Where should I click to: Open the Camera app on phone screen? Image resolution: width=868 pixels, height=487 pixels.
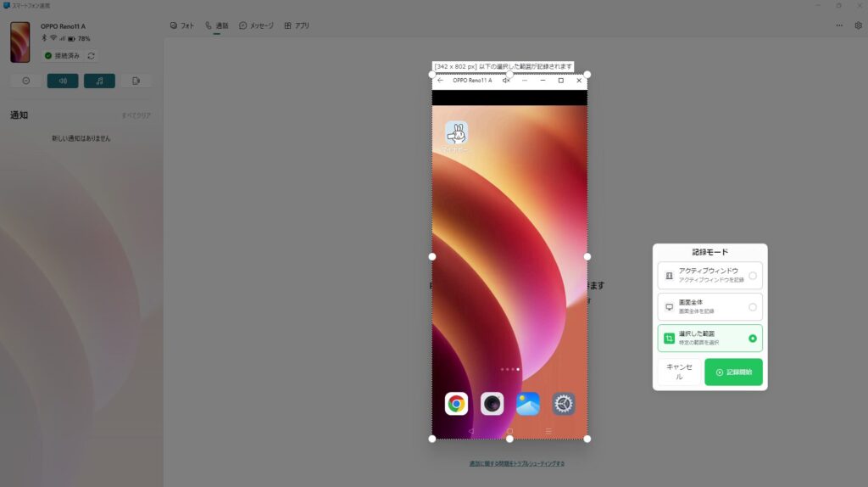492,404
